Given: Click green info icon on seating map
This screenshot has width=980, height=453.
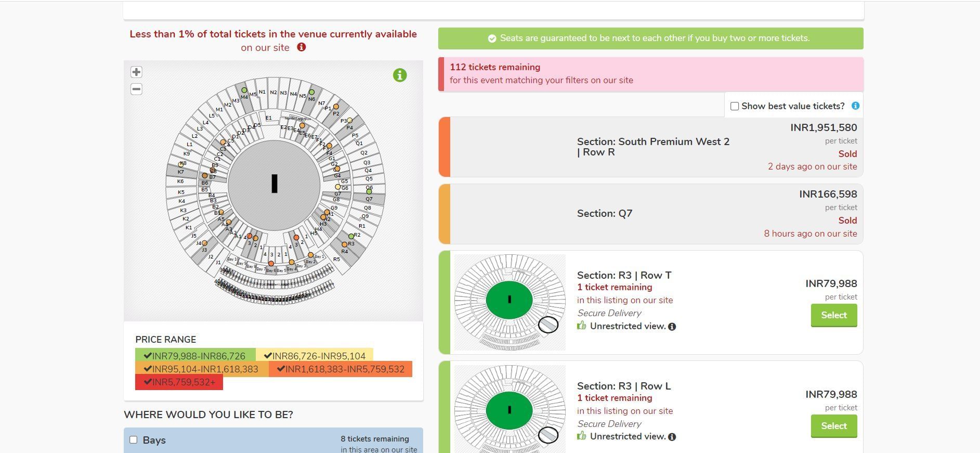Looking at the screenshot, I should (400, 75).
